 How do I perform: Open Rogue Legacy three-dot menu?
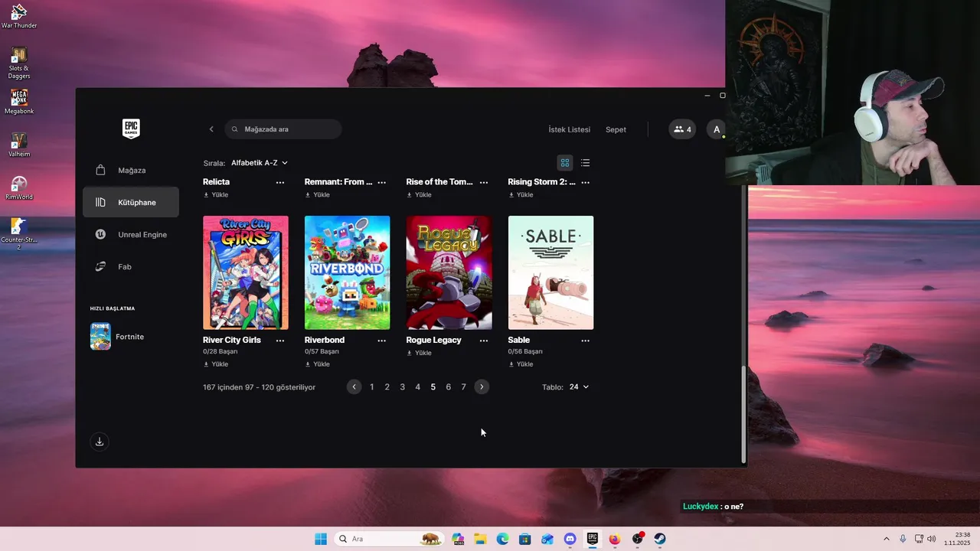click(x=484, y=341)
